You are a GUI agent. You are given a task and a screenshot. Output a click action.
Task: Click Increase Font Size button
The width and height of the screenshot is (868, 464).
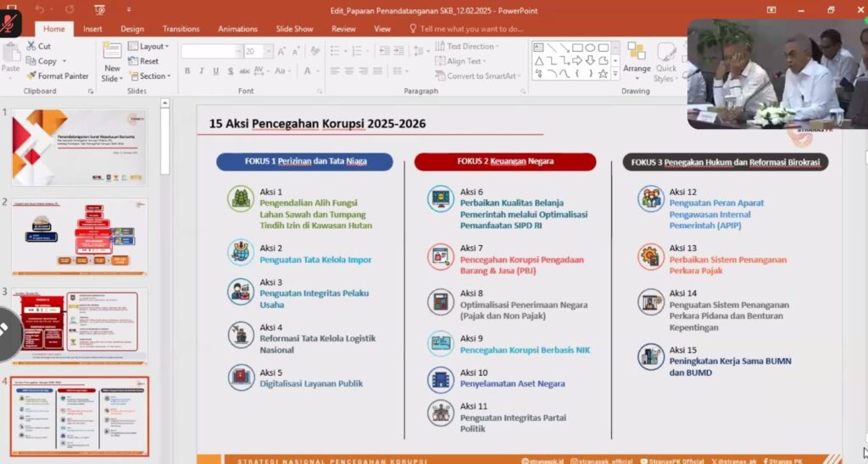point(281,52)
